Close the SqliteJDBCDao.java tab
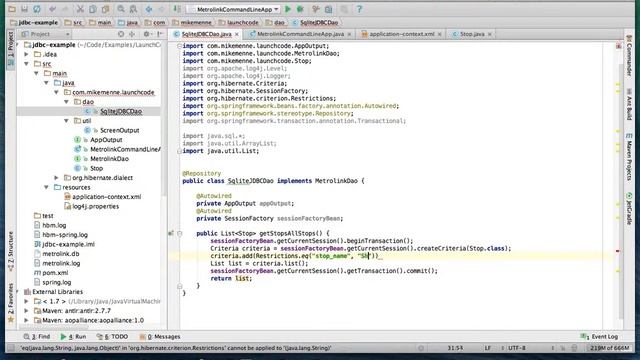 (237, 34)
